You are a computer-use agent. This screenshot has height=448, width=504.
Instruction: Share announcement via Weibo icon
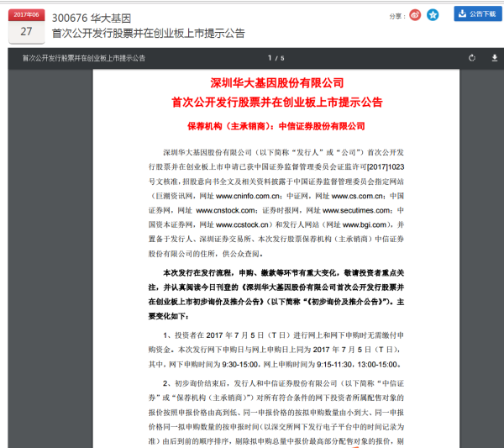pyautogui.click(x=416, y=15)
